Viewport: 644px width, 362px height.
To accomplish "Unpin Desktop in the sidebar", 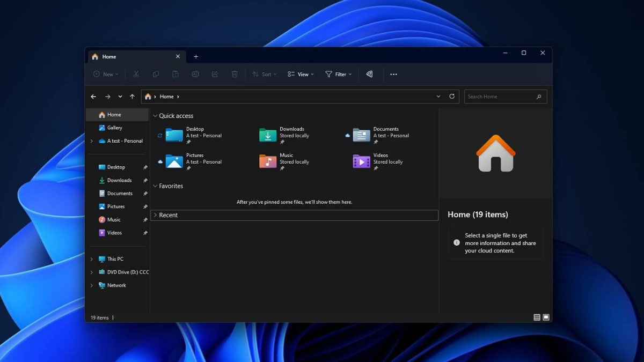I will [x=145, y=167].
